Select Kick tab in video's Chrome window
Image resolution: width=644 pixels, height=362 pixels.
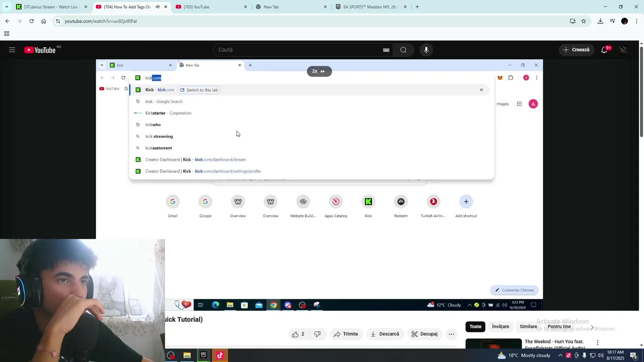(140, 65)
